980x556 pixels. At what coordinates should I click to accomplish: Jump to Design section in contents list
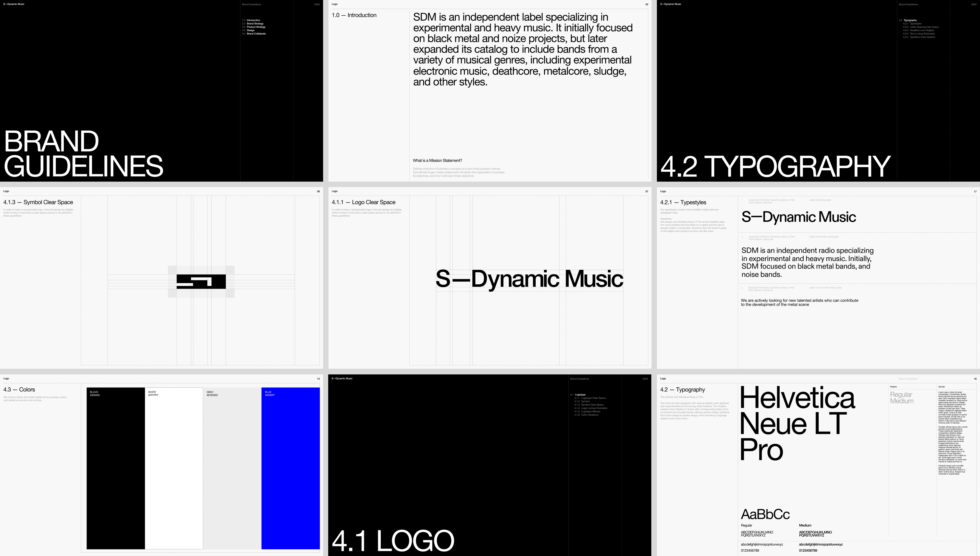click(250, 30)
